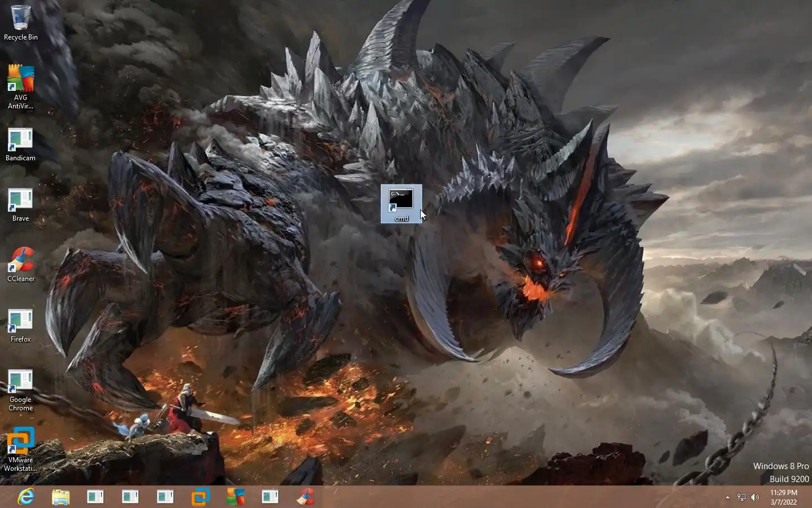Image resolution: width=812 pixels, height=508 pixels.
Task: Click the highlighted cmd shortcut icon
Action: coord(401,204)
